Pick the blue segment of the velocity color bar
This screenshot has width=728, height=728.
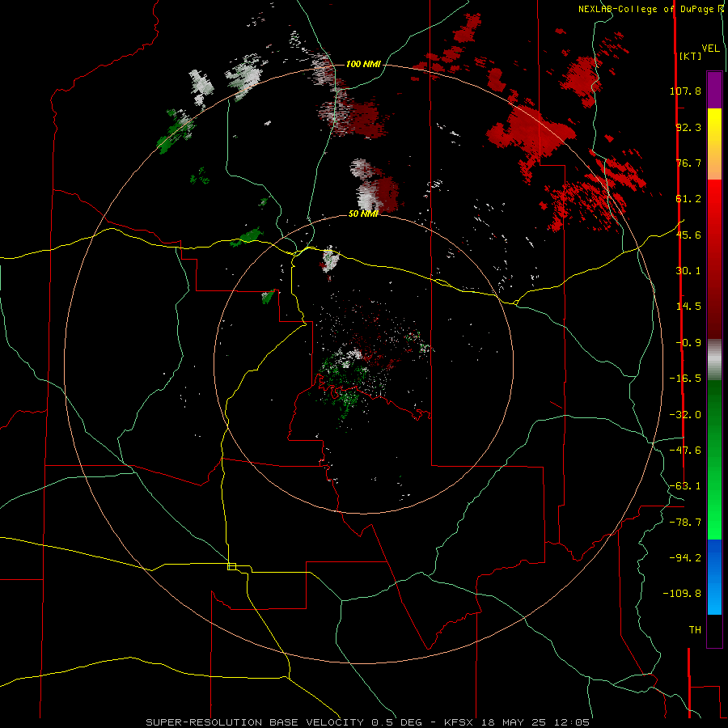tap(714, 577)
